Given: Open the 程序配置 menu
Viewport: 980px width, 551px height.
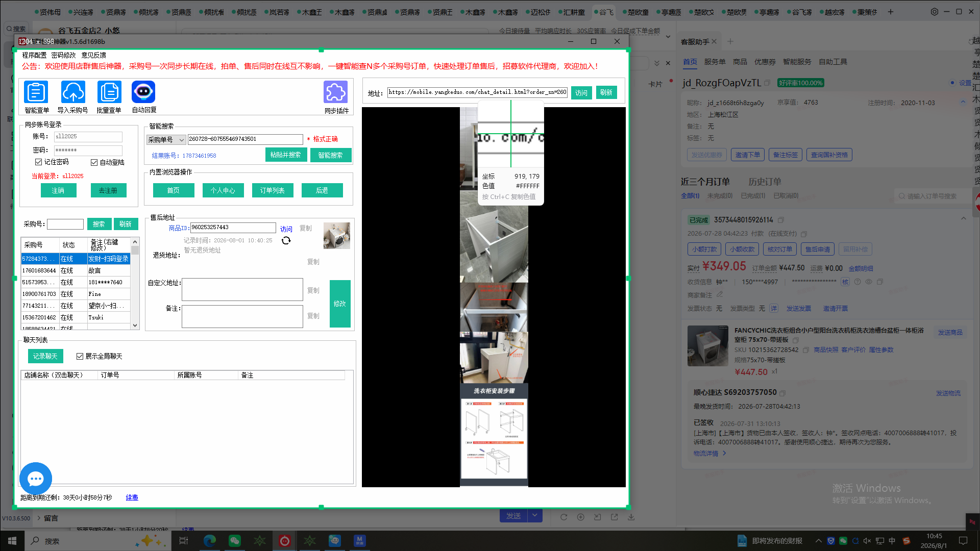Looking at the screenshot, I should pyautogui.click(x=34, y=55).
